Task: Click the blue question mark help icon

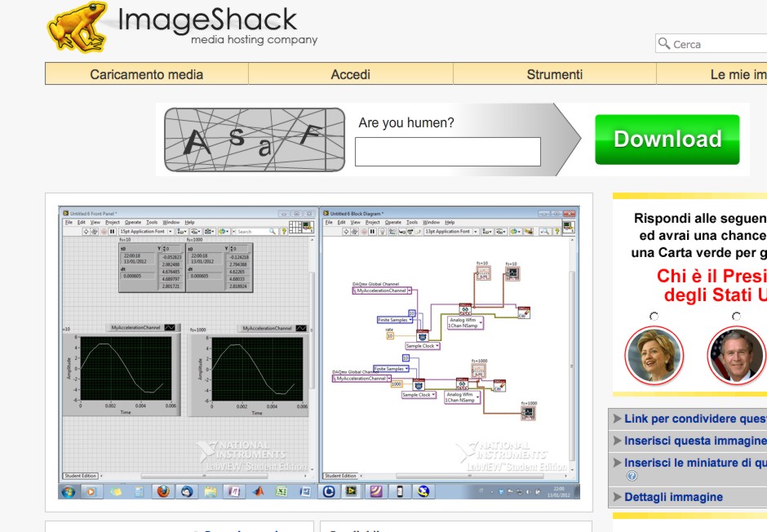Action: tap(632, 476)
